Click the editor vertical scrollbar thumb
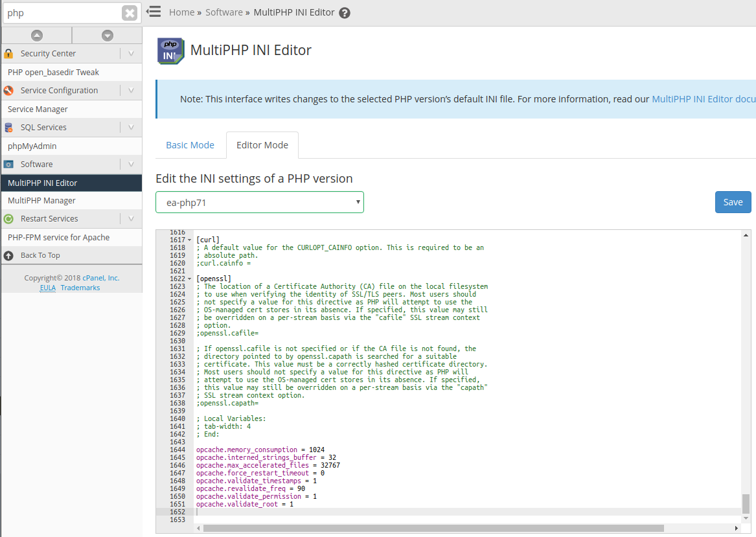This screenshot has width=756, height=537. 746,504
